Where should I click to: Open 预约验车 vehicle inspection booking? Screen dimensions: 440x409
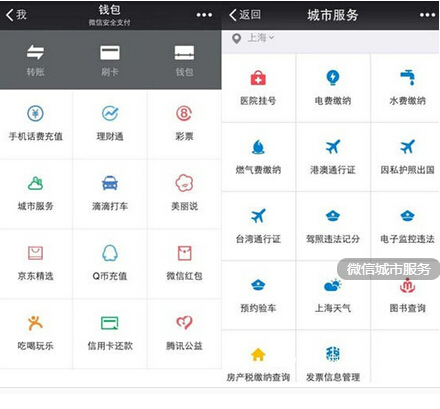tap(258, 296)
